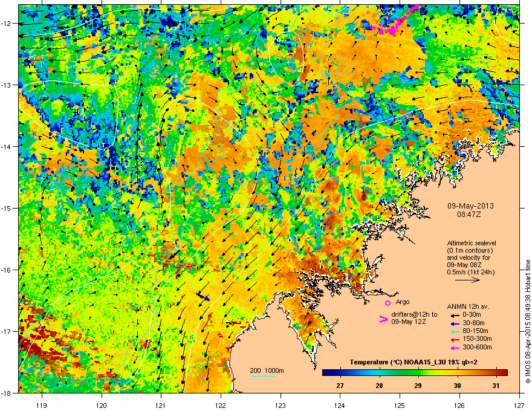Click the latitude axis label -17
The image size is (532, 411).
click(x=6, y=331)
